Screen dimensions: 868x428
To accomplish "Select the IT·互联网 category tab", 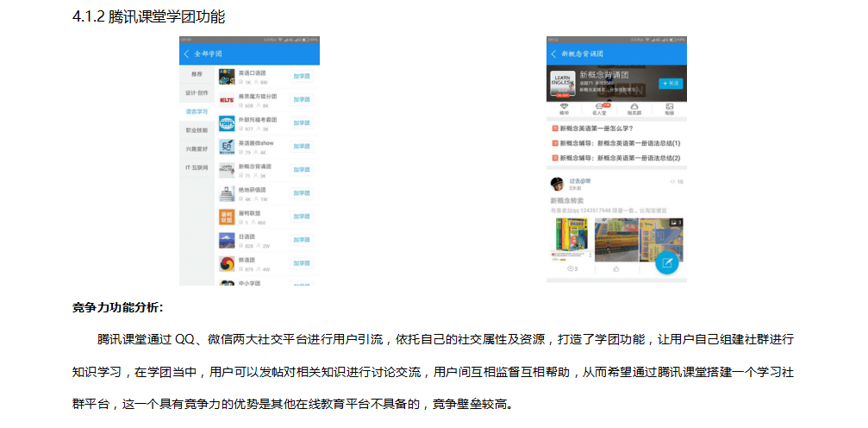I will [x=197, y=167].
